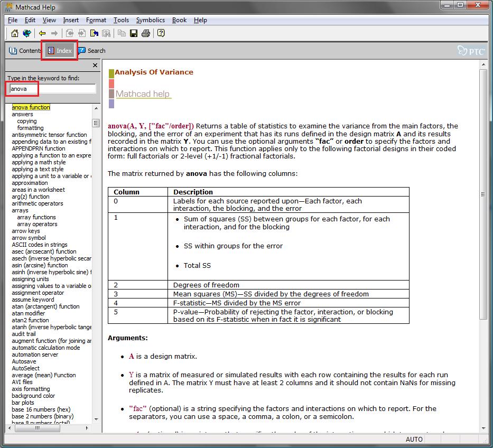The image size is (493, 448).
Task: Select 'array functions' sub-entry
Action: pyautogui.click(x=36, y=217)
